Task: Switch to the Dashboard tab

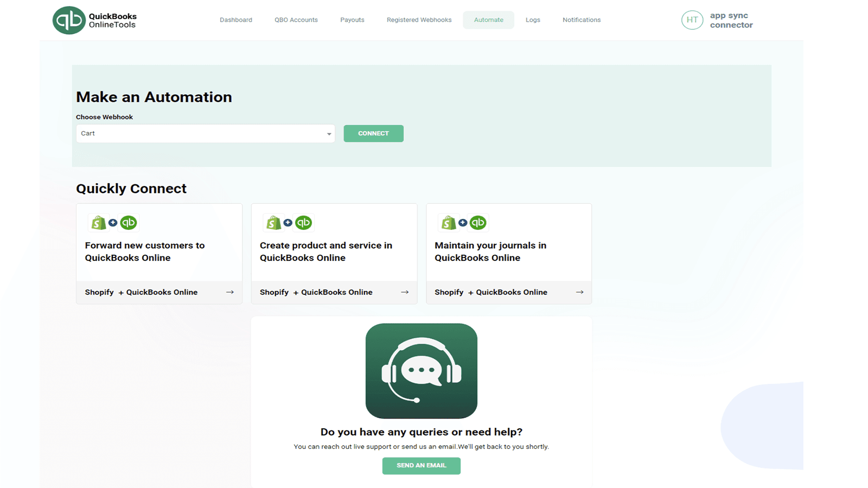Action: (235, 20)
